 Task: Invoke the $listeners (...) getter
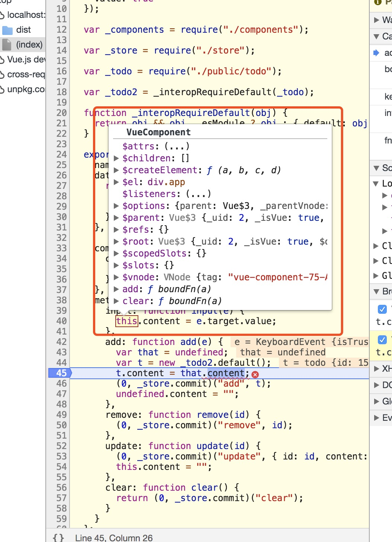coord(199,194)
